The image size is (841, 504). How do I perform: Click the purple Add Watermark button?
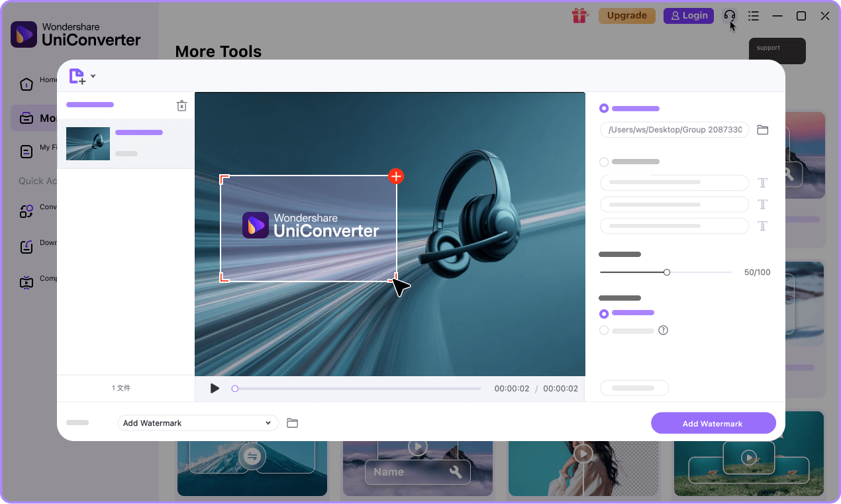713,423
